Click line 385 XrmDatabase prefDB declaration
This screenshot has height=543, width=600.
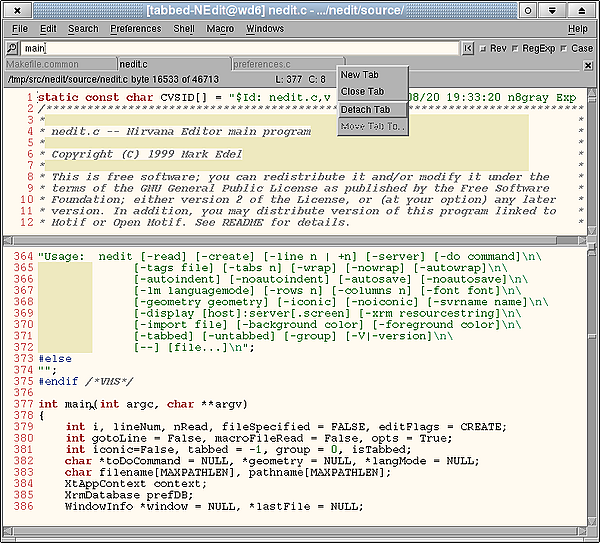pyautogui.click(x=129, y=495)
